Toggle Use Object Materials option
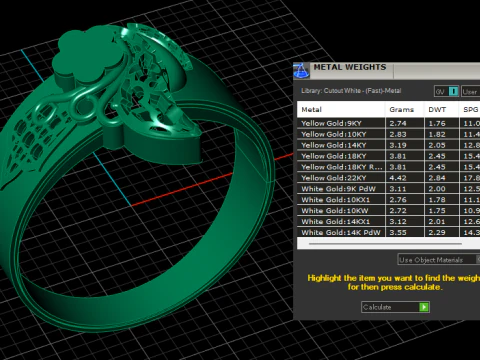The height and width of the screenshot is (360, 480). click(439, 260)
